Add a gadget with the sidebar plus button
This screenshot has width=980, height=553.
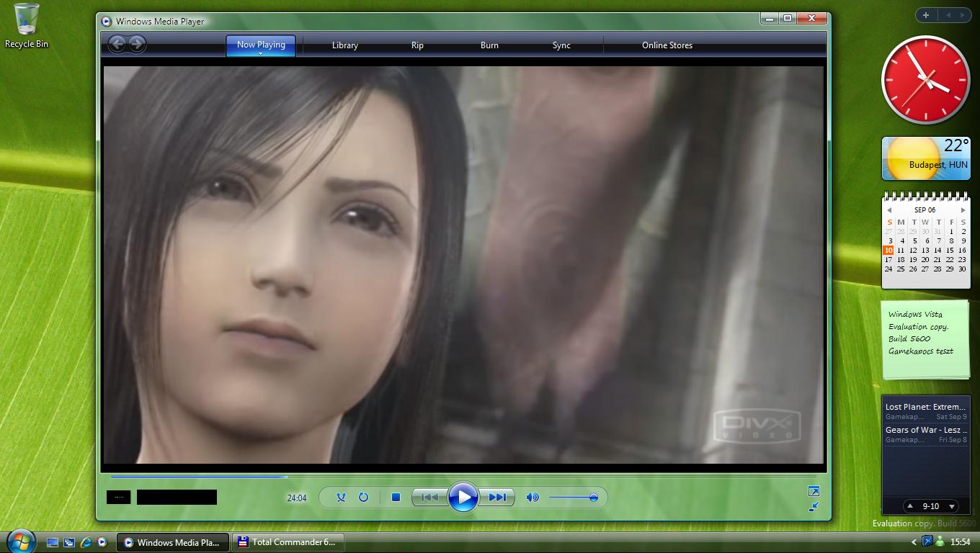coord(925,14)
